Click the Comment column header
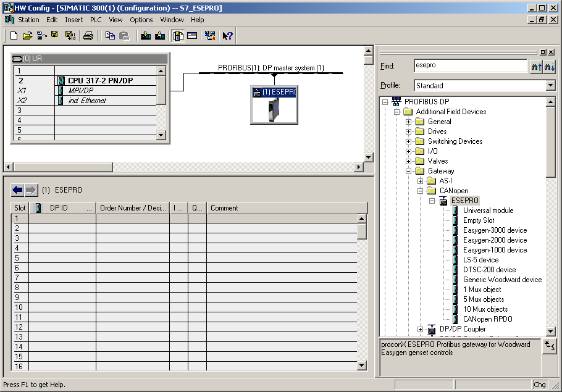 point(287,208)
